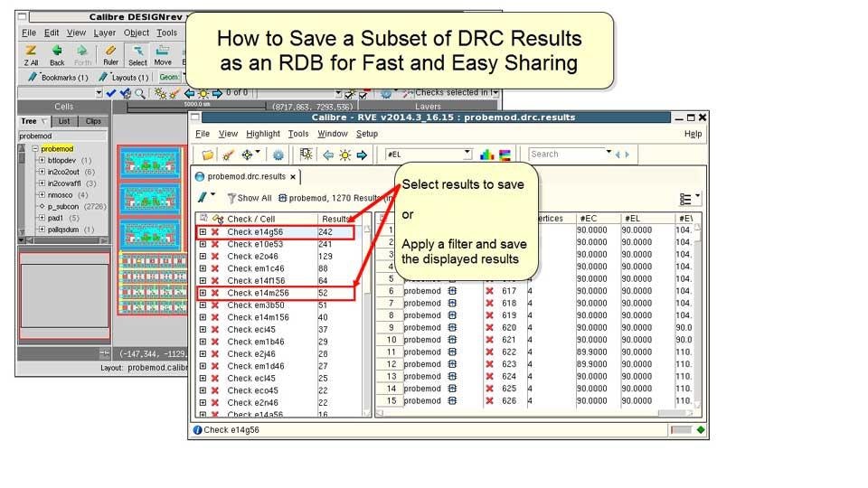Click the cell icon in probemod row 6
Viewport: 868px width, 488px height.
[x=452, y=291]
